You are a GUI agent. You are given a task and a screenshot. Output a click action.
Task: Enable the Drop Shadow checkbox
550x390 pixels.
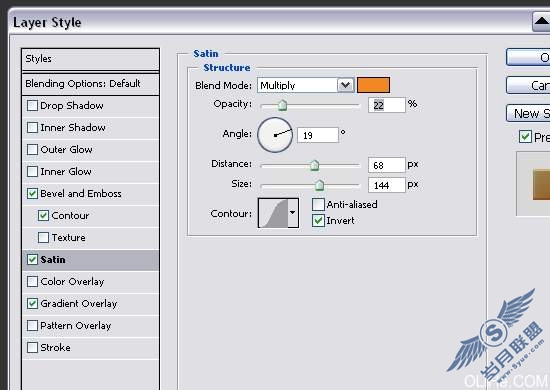(32, 106)
